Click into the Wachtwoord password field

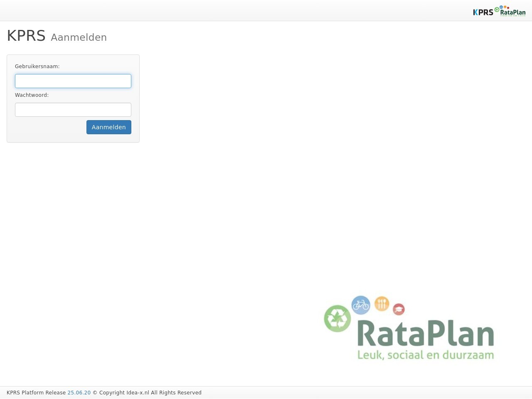pos(73,110)
